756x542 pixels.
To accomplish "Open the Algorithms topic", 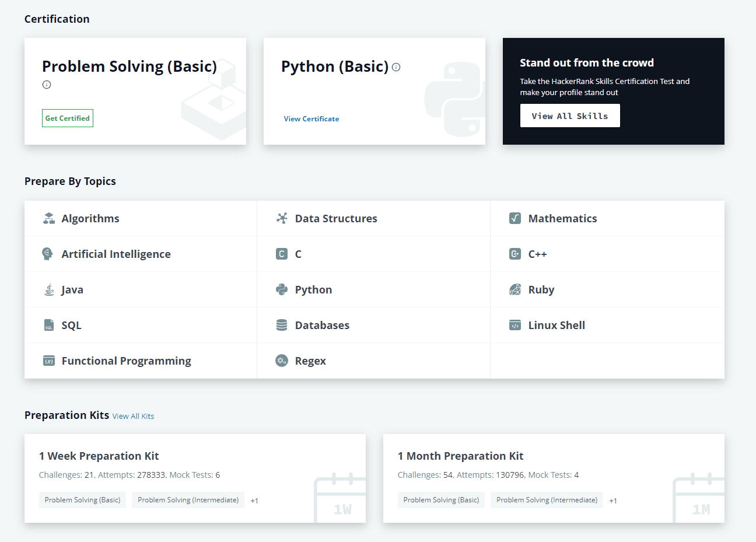I will coord(90,218).
